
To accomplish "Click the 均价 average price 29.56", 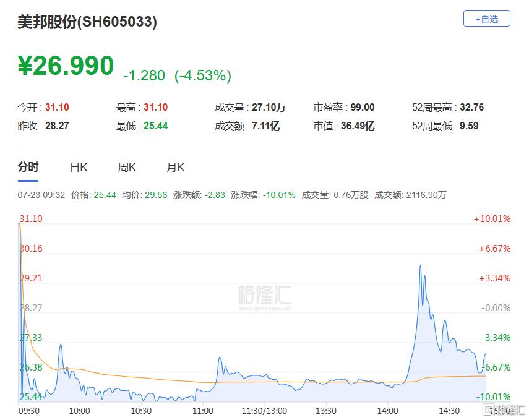I will coord(156,195).
